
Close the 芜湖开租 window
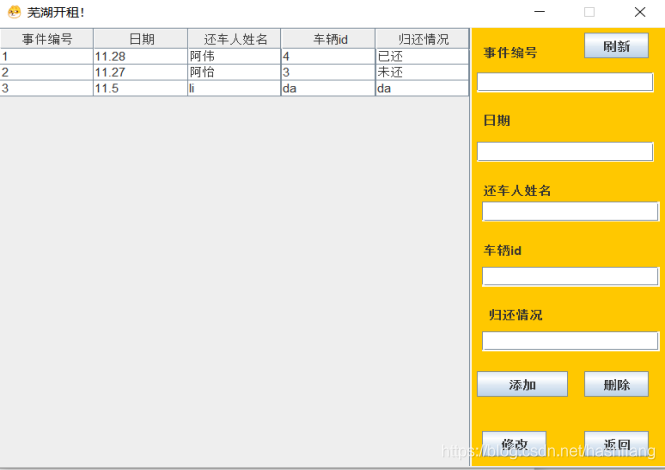click(x=640, y=12)
